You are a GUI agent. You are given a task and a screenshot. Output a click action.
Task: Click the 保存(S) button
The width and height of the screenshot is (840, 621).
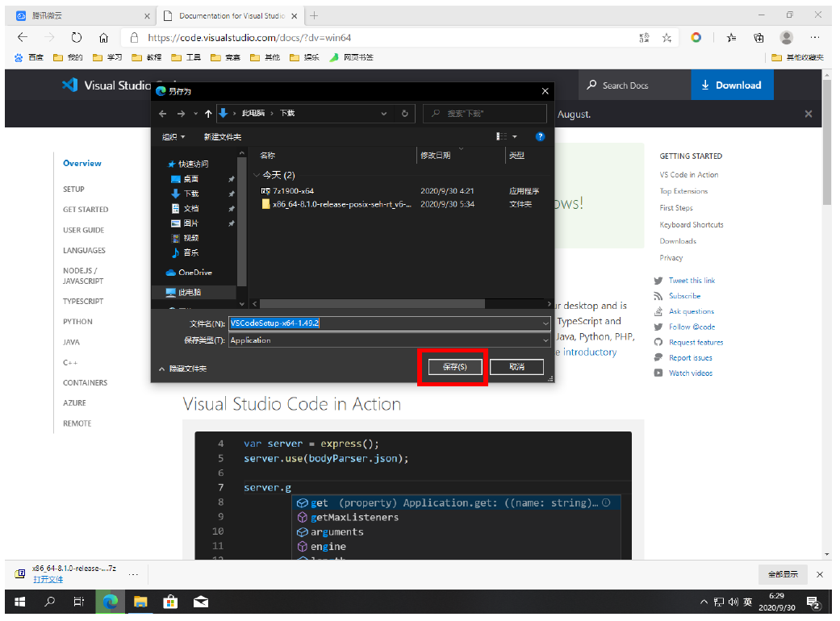454,367
